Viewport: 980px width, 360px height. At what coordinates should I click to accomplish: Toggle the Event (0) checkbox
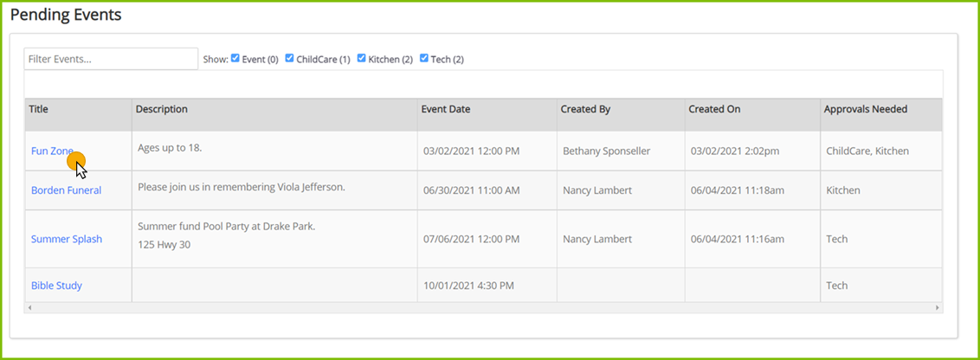click(x=235, y=59)
